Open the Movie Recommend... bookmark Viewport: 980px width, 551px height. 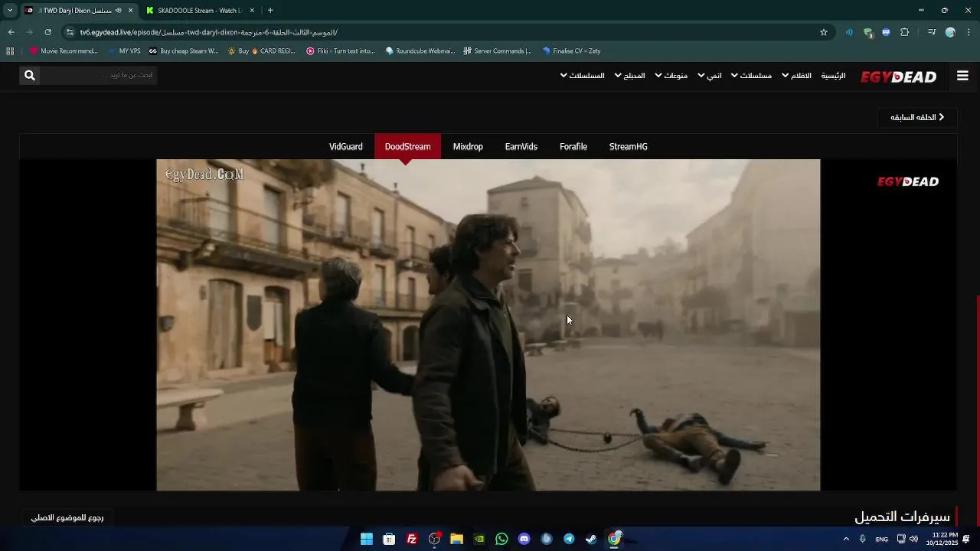64,51
